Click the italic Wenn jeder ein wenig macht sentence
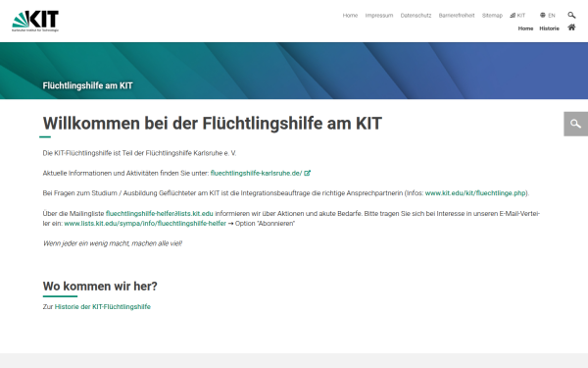This screenshot has width=588, height=368. point(113,243)
